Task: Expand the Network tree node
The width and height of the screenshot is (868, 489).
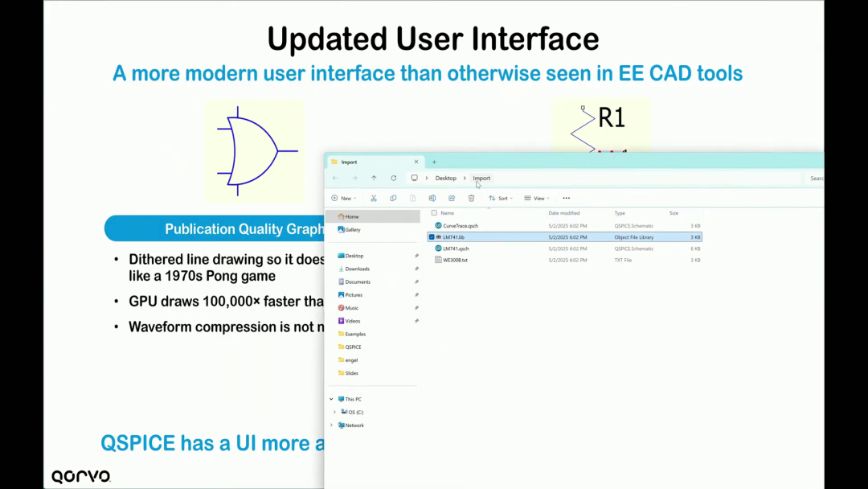Action: tap(332, 425)
